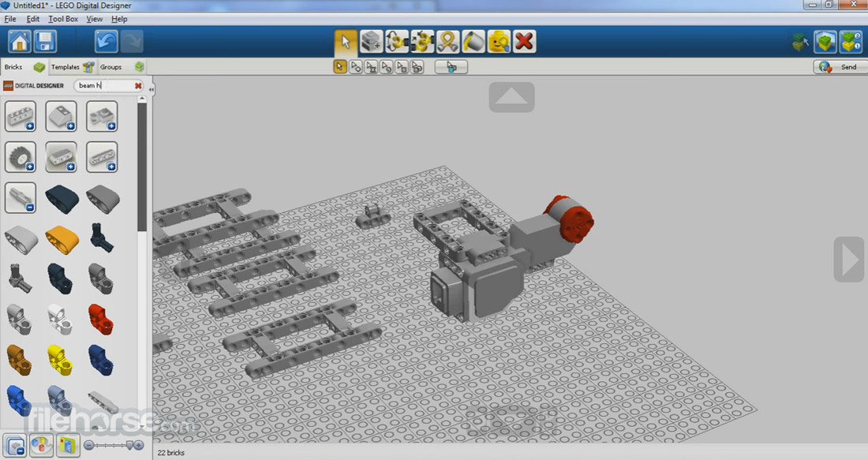Rotate camera right with side arrow
Image resolution: width=868 pixels, height=460 pixels.
click(x=849, y=259)
